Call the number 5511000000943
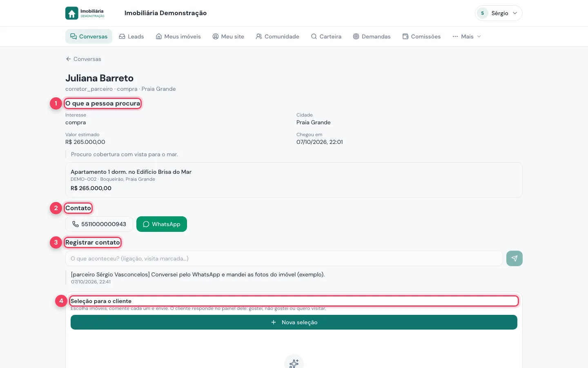The height and width of the screenshot is (368, 588). 99,224
